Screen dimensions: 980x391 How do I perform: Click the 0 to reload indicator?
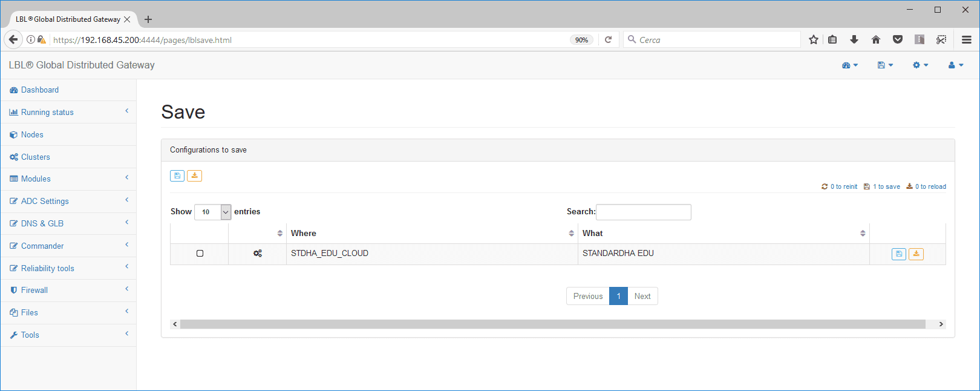pyautogui.click(x=926, y=186)
